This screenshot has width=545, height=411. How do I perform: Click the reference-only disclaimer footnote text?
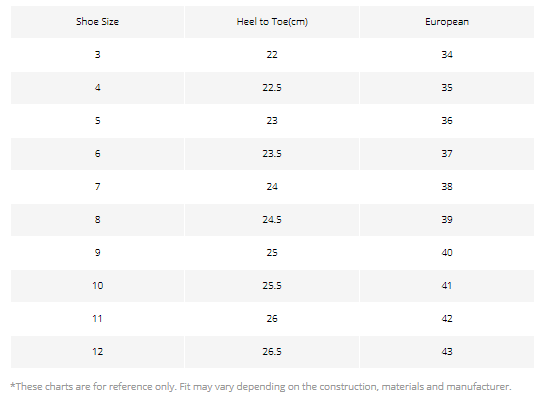point(261,387)
